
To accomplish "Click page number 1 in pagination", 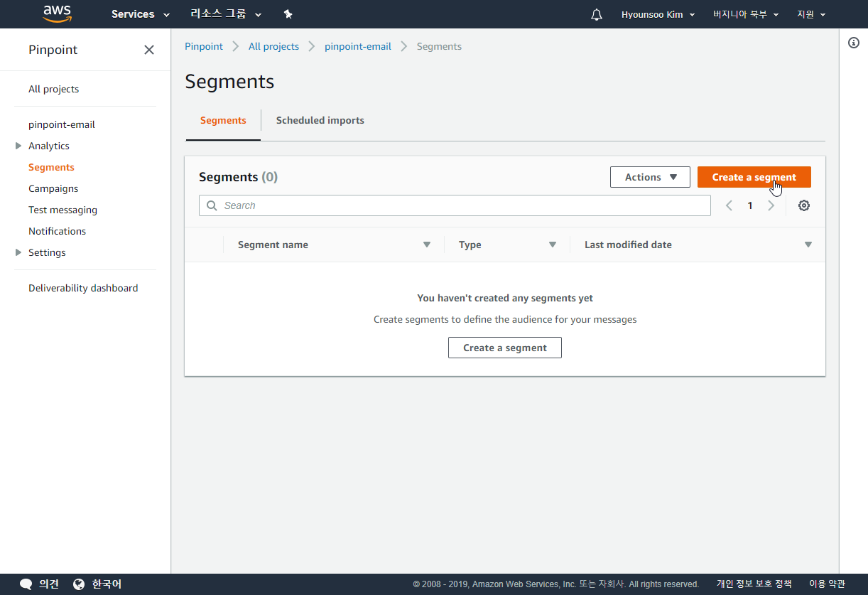I will pyautogui.click(x=750, y=205).
